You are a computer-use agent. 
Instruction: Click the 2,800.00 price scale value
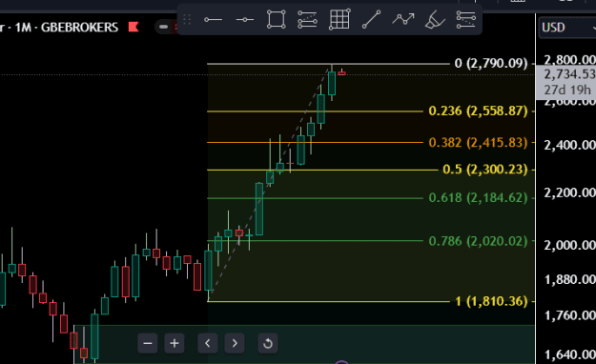pyautogui.click(x=569, y=60)
